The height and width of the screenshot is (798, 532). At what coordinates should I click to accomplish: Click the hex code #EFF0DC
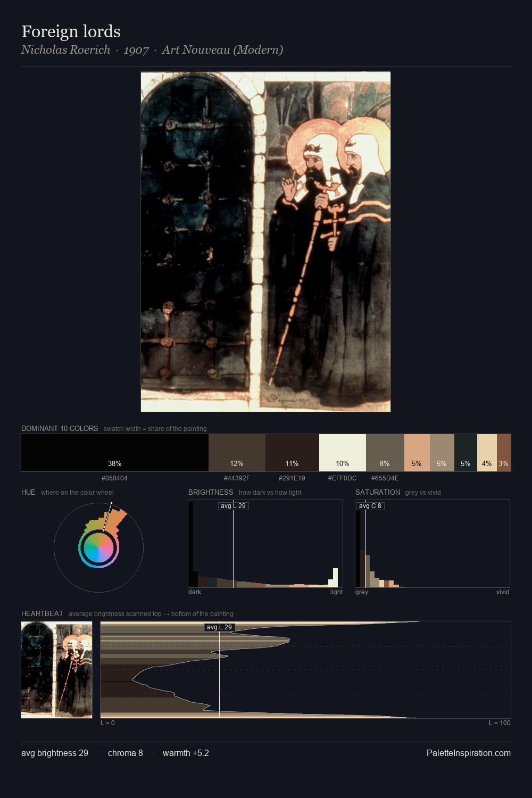coord(343,478)
